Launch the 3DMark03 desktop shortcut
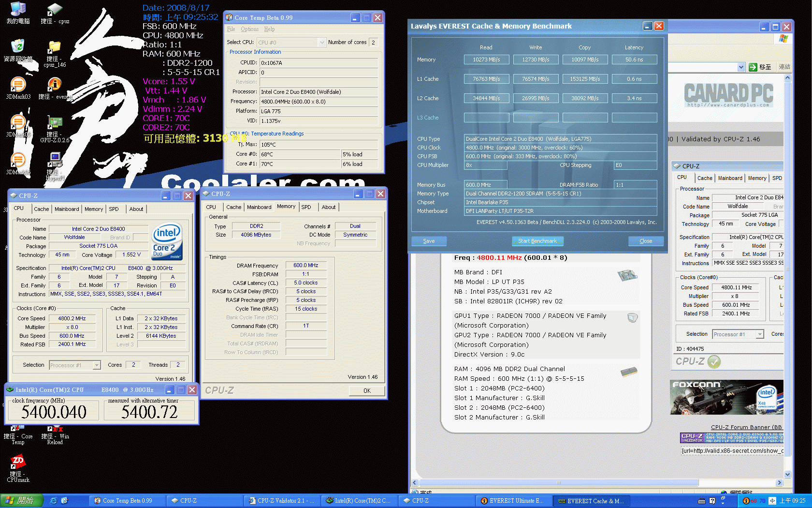This screenshot has height=508, width=812. pyautogui.click(x=18, y=88)
